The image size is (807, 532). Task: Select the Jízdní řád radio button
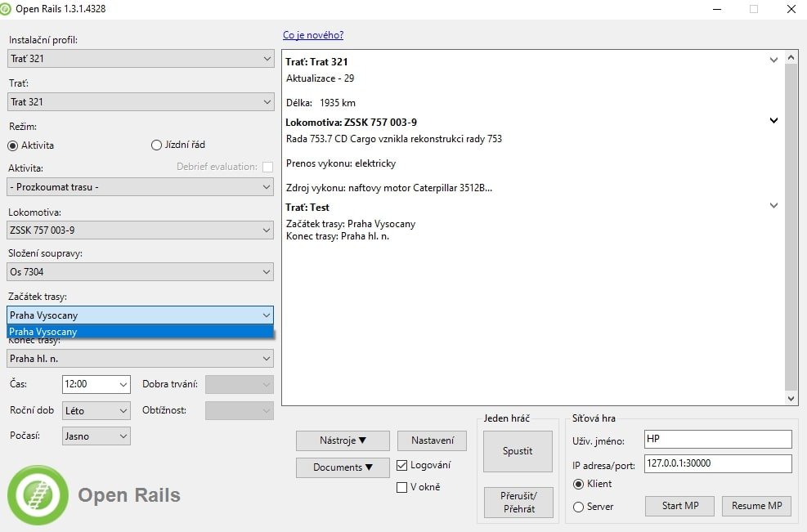click(156, 145)
